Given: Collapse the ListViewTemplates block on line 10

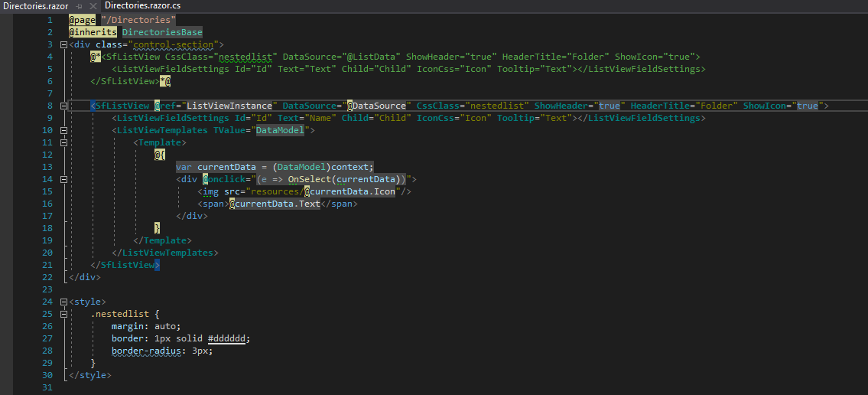Looking at the screenshot, I should pos(63,130).
